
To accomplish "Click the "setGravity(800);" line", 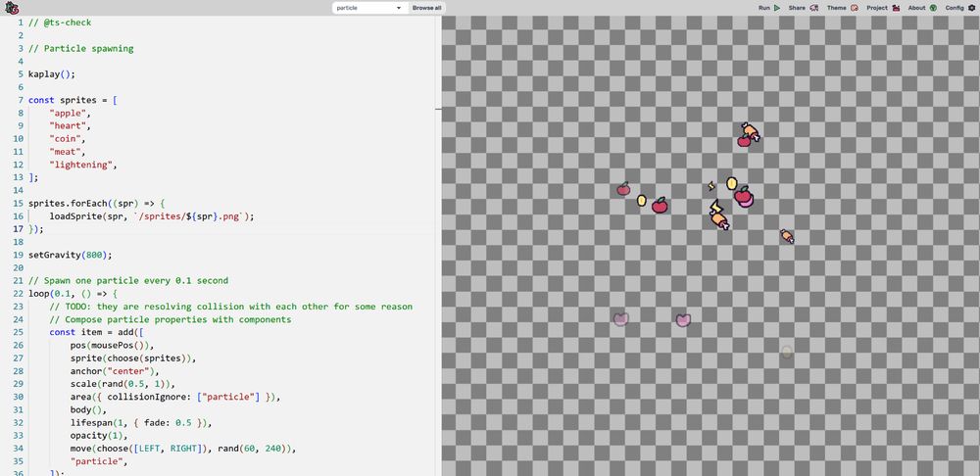I will [70, 255].
